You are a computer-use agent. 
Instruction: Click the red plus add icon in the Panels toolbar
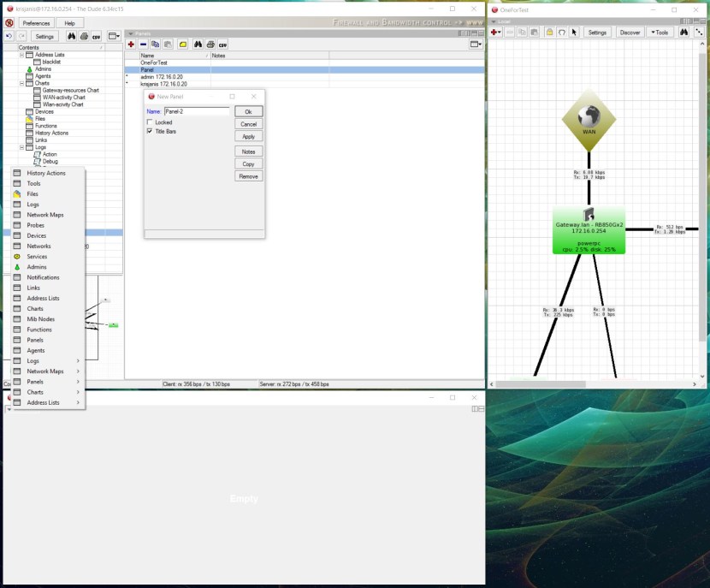click(x=131, y=44)
